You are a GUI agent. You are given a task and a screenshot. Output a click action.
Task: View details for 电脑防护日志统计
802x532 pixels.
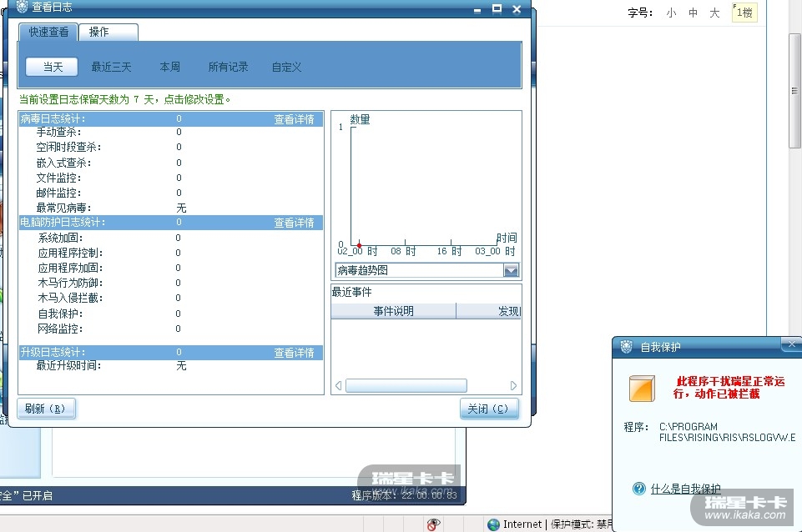click(294, 223)
